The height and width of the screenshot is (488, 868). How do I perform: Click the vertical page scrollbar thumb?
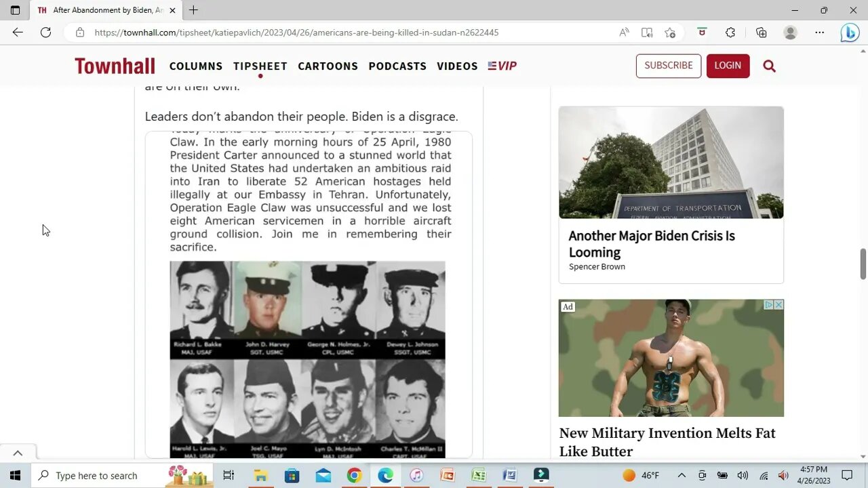click(x=863, y=264)
